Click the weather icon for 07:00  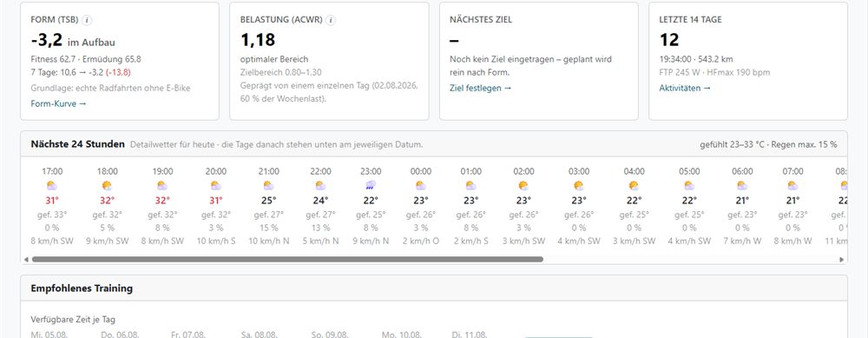pyautogui.click(x=792, y=186)
